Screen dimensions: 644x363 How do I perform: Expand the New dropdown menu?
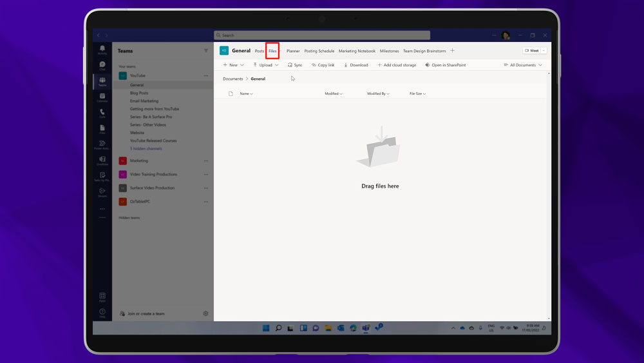(x=233, y=65)
